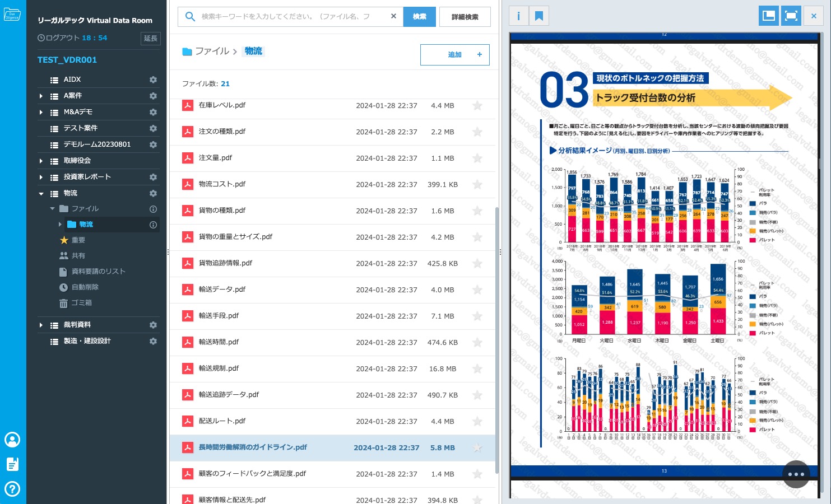Open the 追加 add dropdown button

(x=455, y=54)
